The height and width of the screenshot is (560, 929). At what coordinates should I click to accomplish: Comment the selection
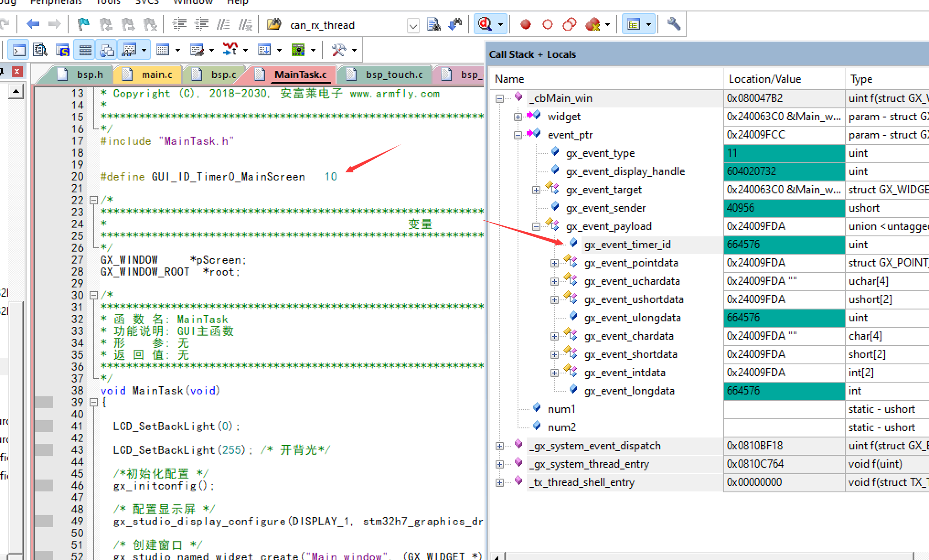pos(223,24)
